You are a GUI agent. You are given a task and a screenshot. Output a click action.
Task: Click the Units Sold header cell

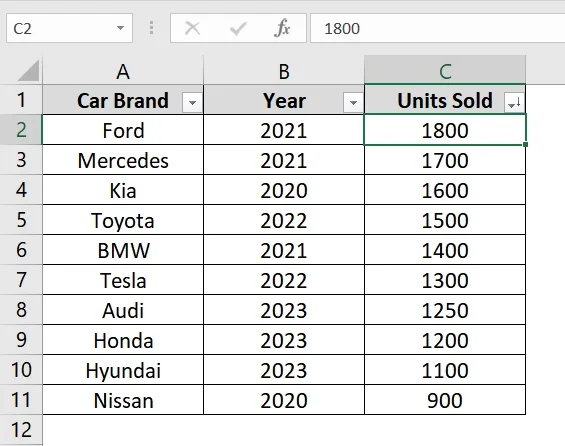tap(445, 100)
